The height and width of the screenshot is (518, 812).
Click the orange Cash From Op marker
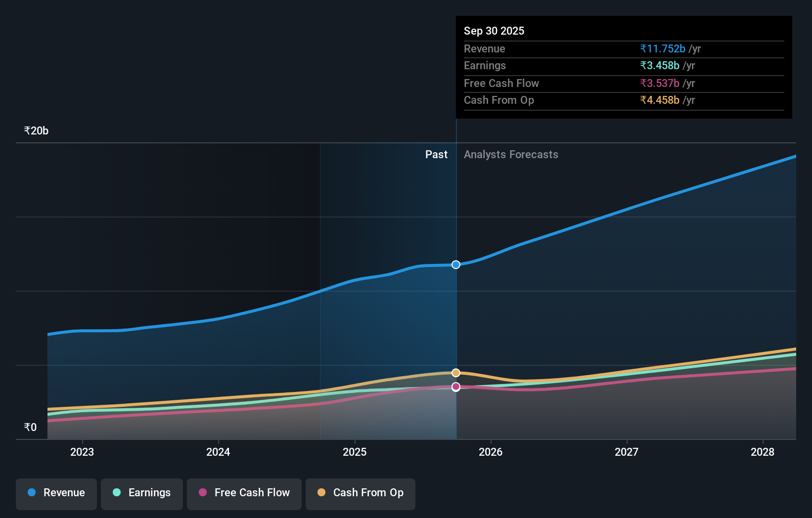(455, 372)
